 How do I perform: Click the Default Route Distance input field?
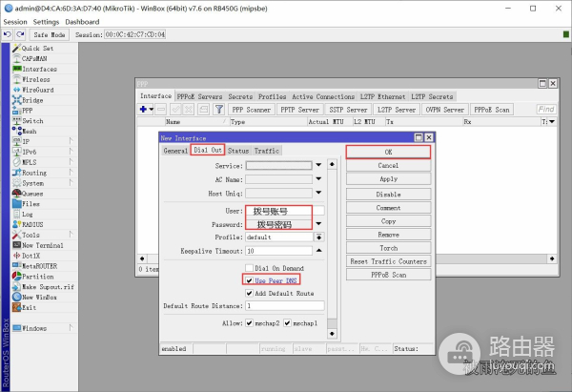coord(285,306)
